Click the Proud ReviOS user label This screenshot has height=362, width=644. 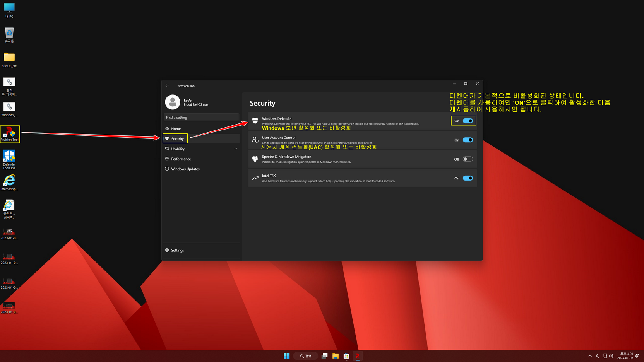196,104
